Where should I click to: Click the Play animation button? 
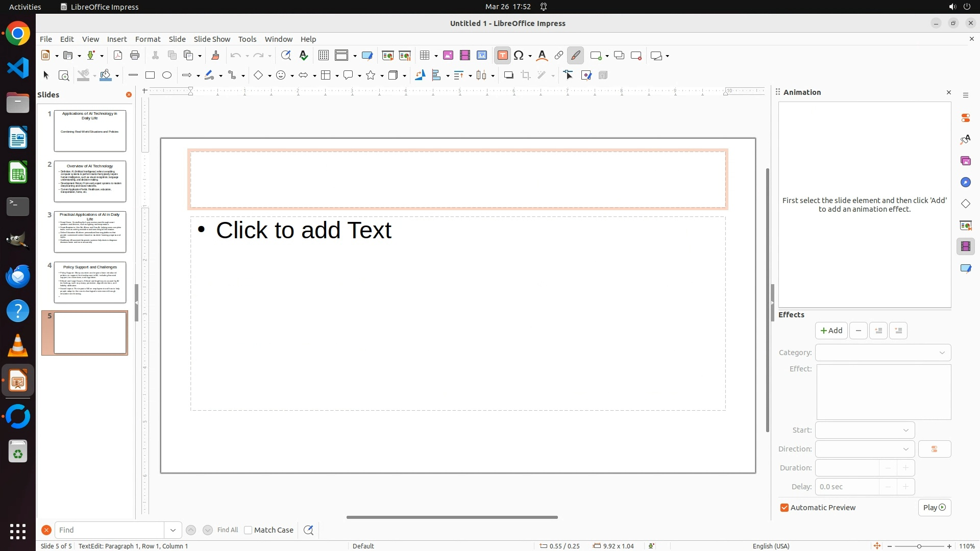(934, 508)
